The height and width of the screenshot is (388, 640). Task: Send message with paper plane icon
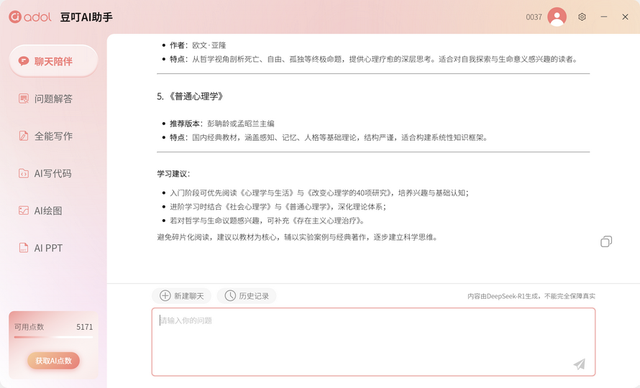coord(580,364)
